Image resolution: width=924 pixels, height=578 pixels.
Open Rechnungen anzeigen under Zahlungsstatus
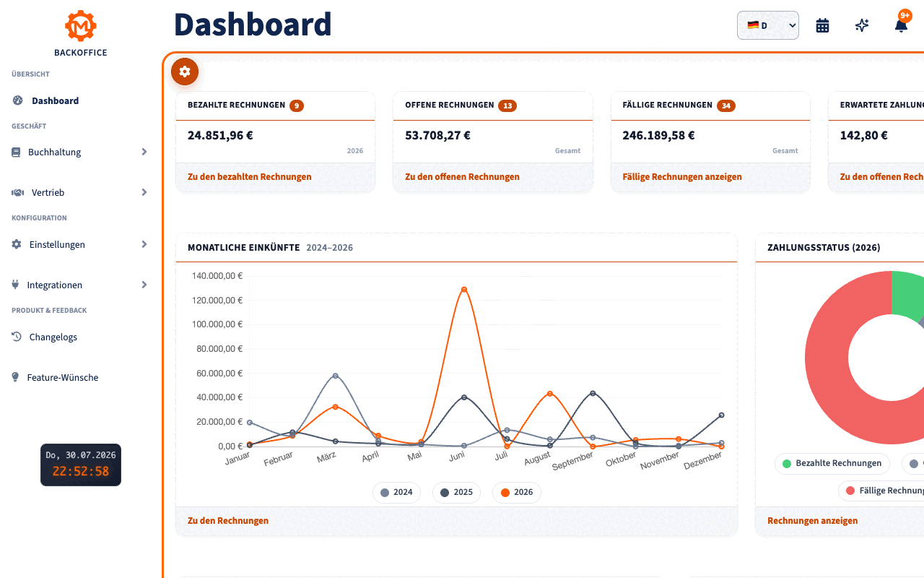pos(813,521)
